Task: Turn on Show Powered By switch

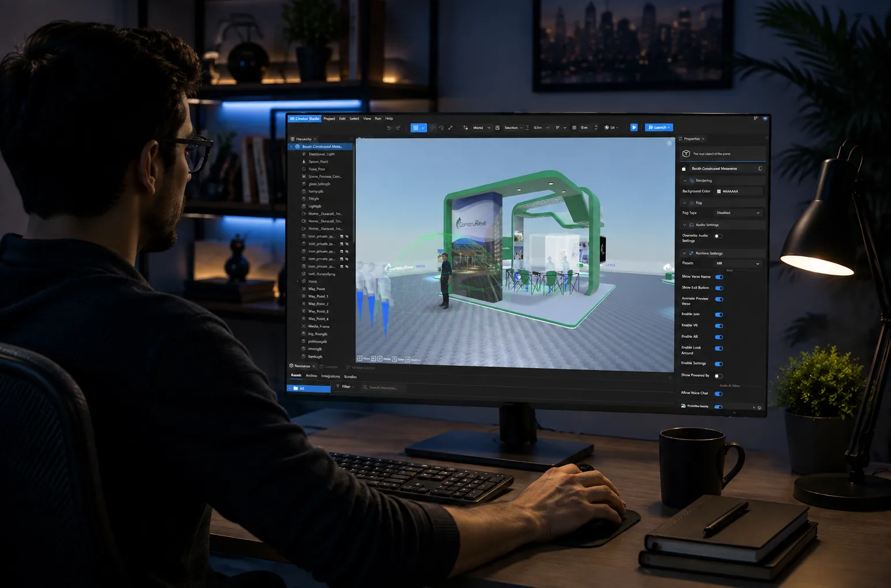Action: point(718,376)
